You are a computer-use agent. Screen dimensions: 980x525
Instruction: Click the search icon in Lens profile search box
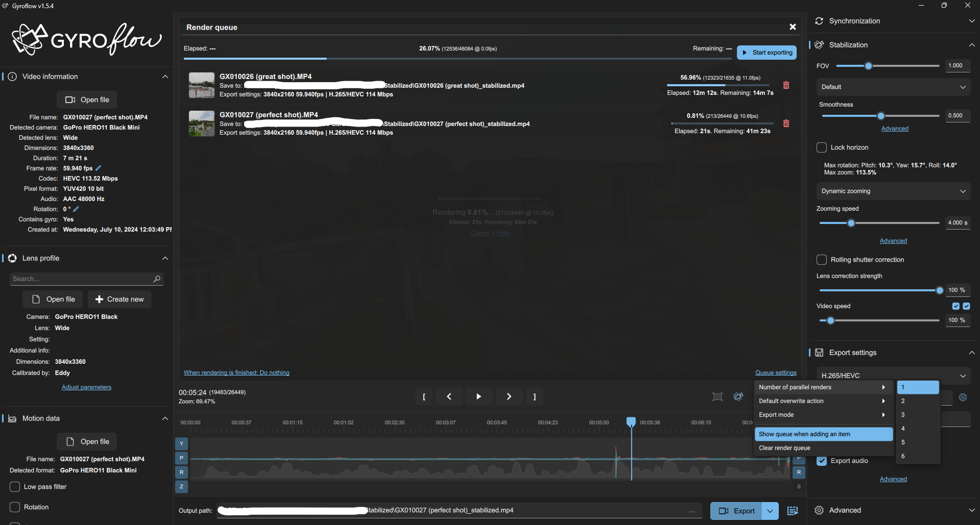(157, 279)
